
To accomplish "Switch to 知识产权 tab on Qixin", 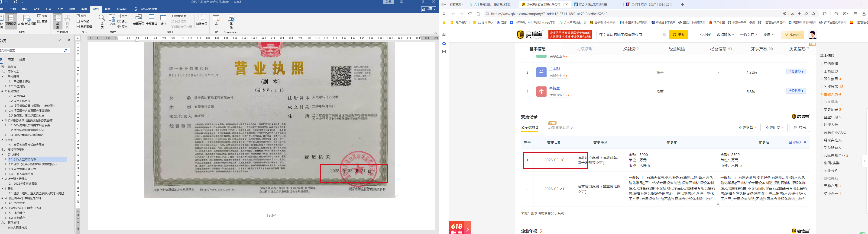I will tap(762, 49).
